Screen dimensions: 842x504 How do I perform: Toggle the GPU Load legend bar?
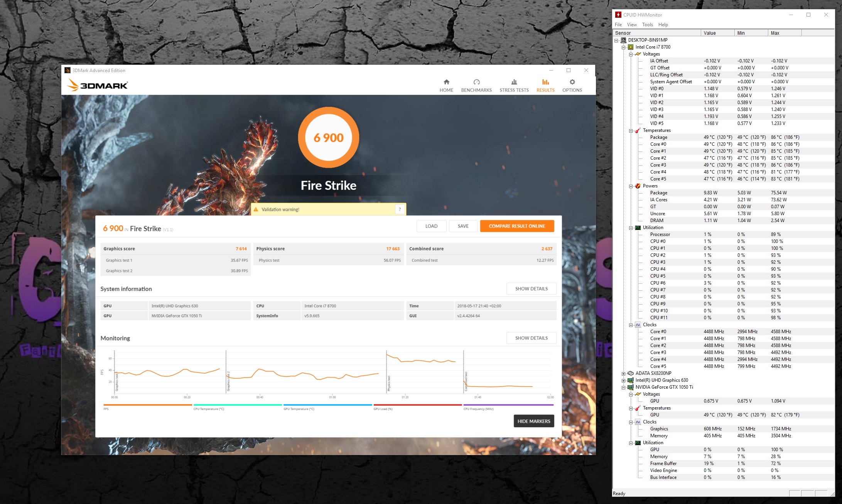417,405
